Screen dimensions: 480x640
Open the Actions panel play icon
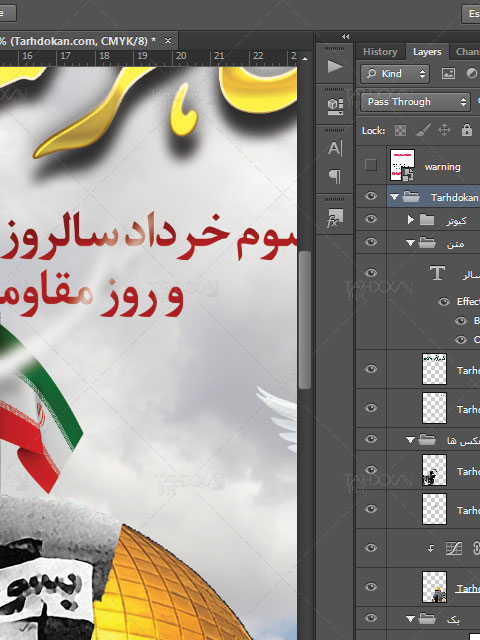click(x=335, y=66)
